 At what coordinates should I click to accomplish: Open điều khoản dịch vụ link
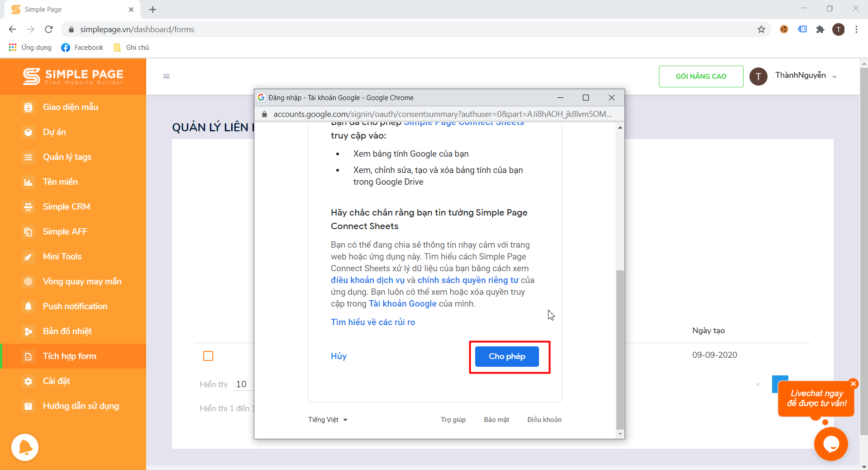367,280
